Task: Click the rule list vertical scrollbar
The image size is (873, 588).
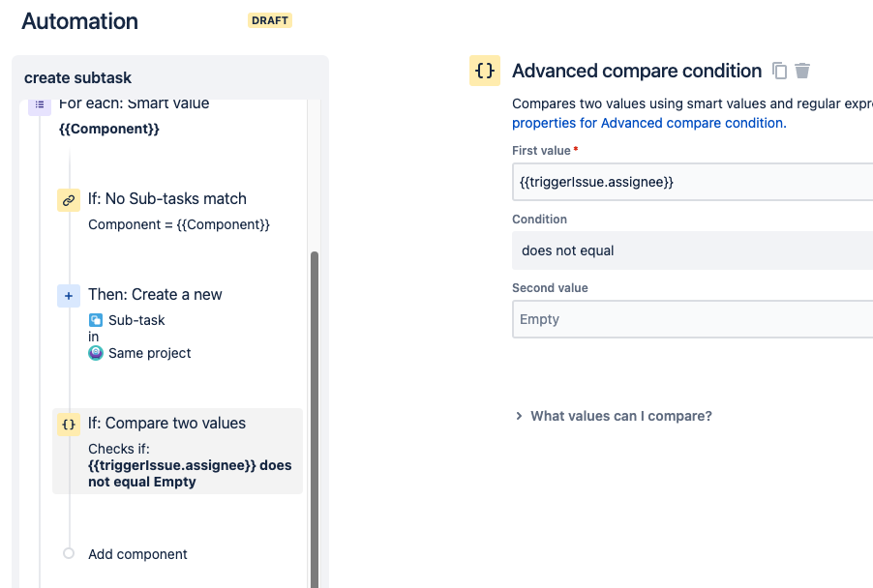Action: [315, 420]
